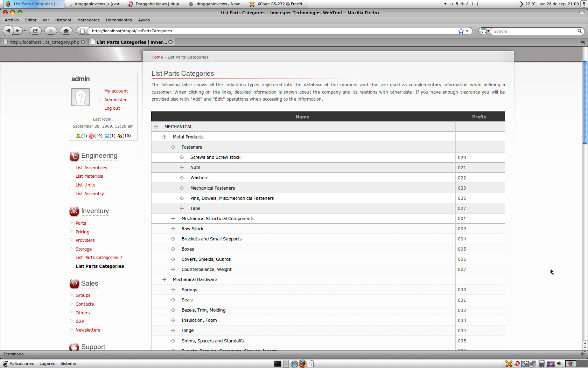Expand the Contacts menu arrow

pyautogui.click(x=71, y=304)
